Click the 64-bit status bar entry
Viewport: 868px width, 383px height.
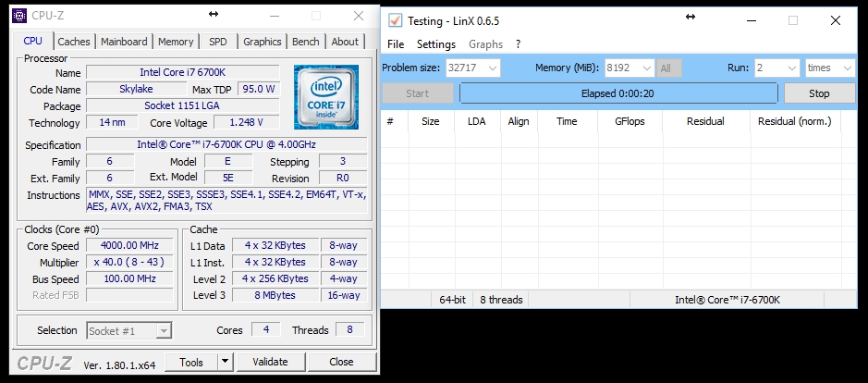click(452, 300)
